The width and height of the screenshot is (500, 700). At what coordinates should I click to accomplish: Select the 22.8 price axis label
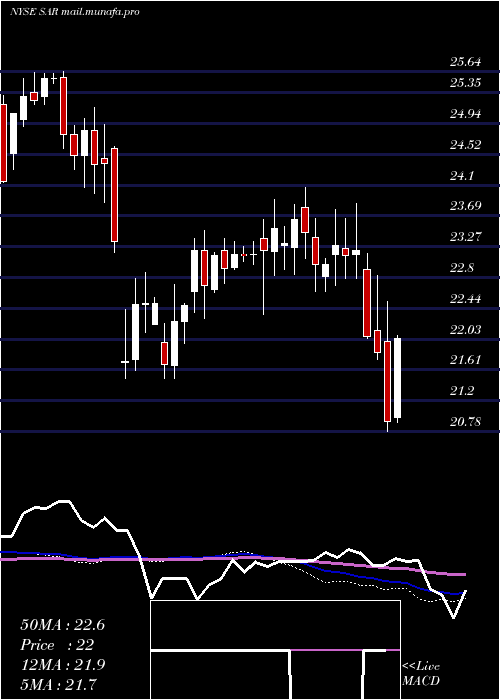[x=462, y=268]
